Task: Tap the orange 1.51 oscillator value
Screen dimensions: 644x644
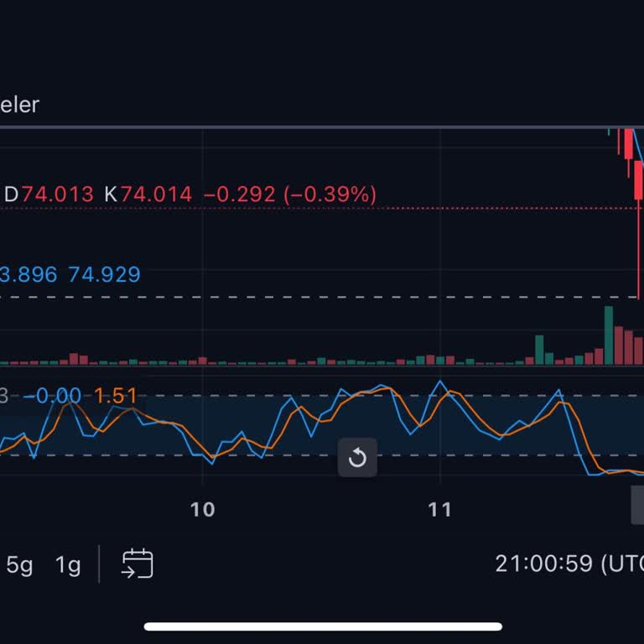Action: click(115, 396)
